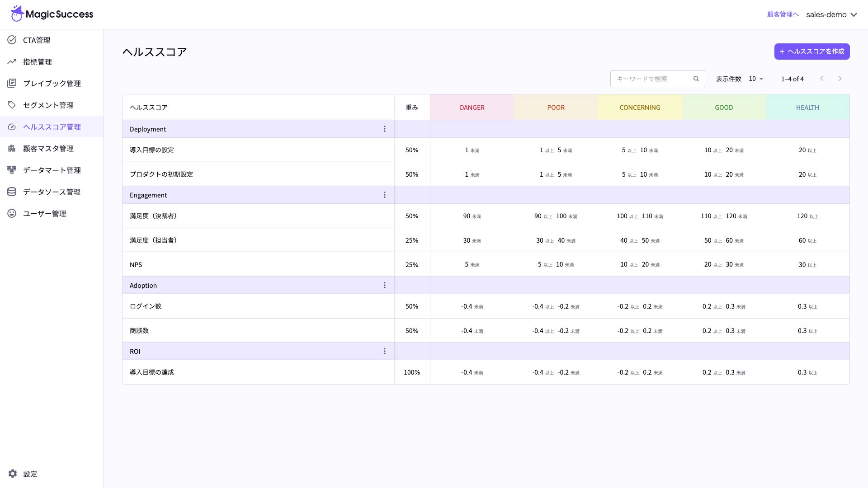Click the CTA管理 checkmark icon
The image size is (868, 488).
tap(12, 40)
